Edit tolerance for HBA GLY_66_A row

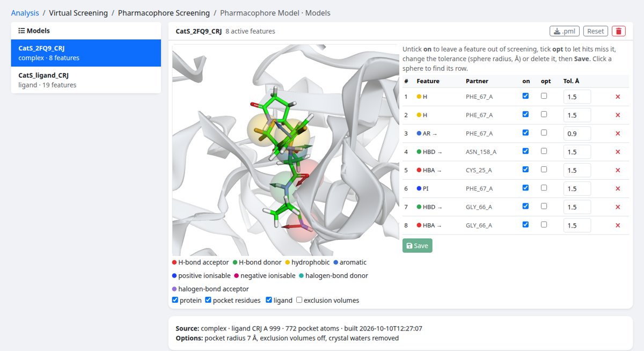[x=577, y=225]
